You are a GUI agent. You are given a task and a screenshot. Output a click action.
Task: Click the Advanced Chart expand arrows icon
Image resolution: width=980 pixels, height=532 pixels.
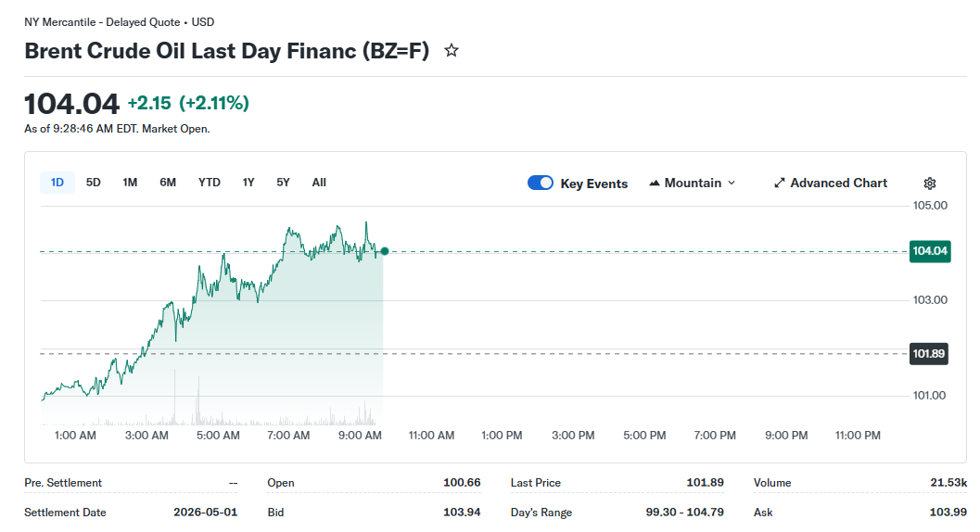780,184
